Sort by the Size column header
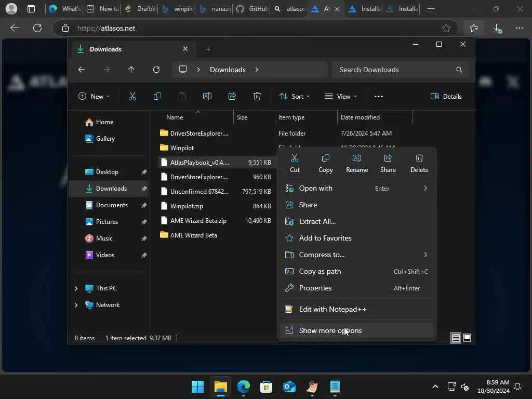 pyautogui.click(x=254, y=117)
